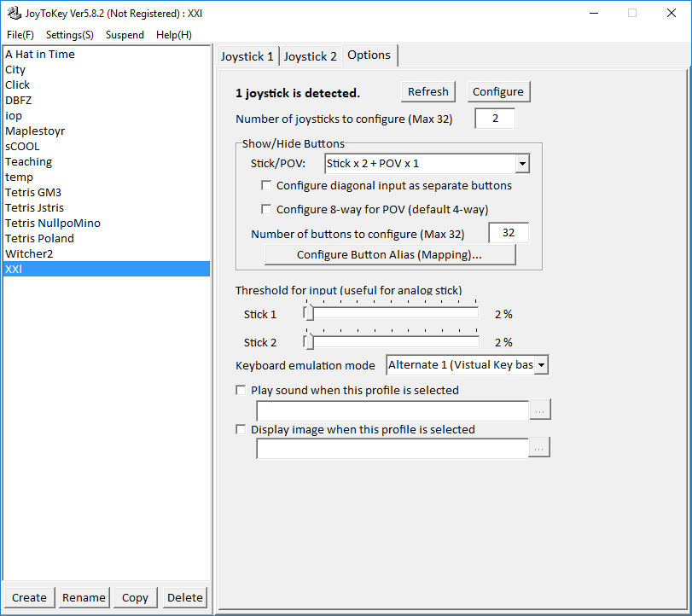Select the 'Tetris Poland' profile
The width and height of the screenshot is (692, 616).
point(107,238)
